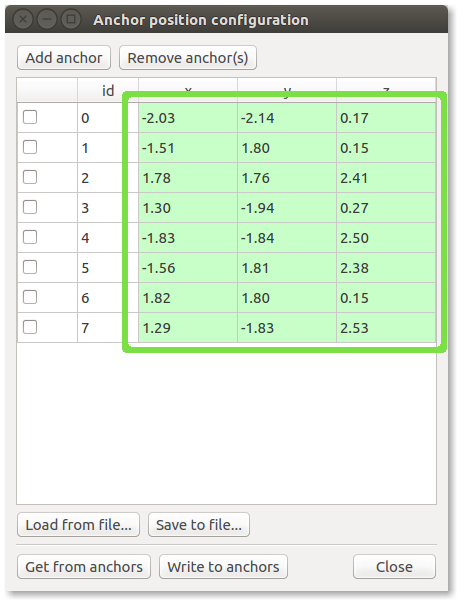Close the dialog with Close button
This screenshot has height=600, width=457.
click(394, 567)
